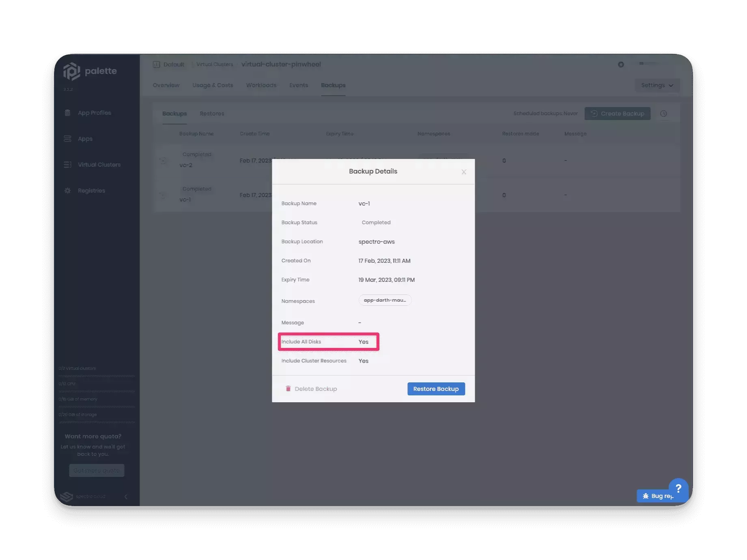Viewport: 747px width, 560px height.
Task: Open App Profiles in the sidebar
Action: click(94, 113)
